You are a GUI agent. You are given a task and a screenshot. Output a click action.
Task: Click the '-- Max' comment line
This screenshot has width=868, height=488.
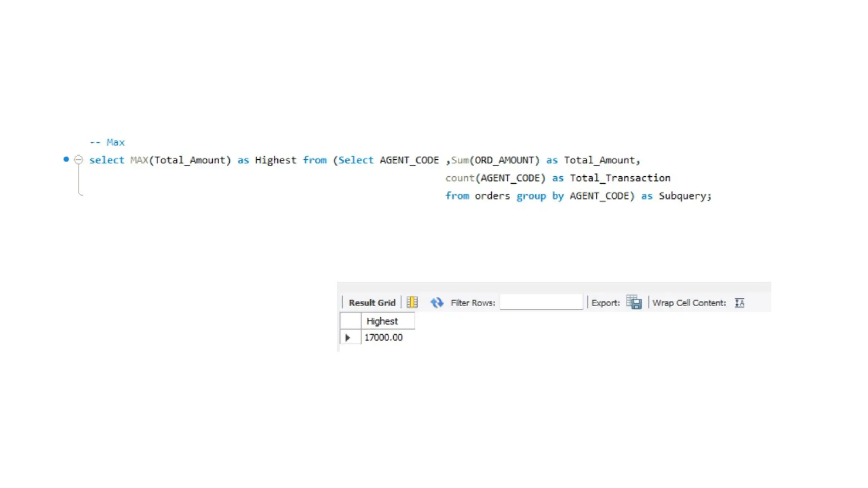tap(107, 142)
